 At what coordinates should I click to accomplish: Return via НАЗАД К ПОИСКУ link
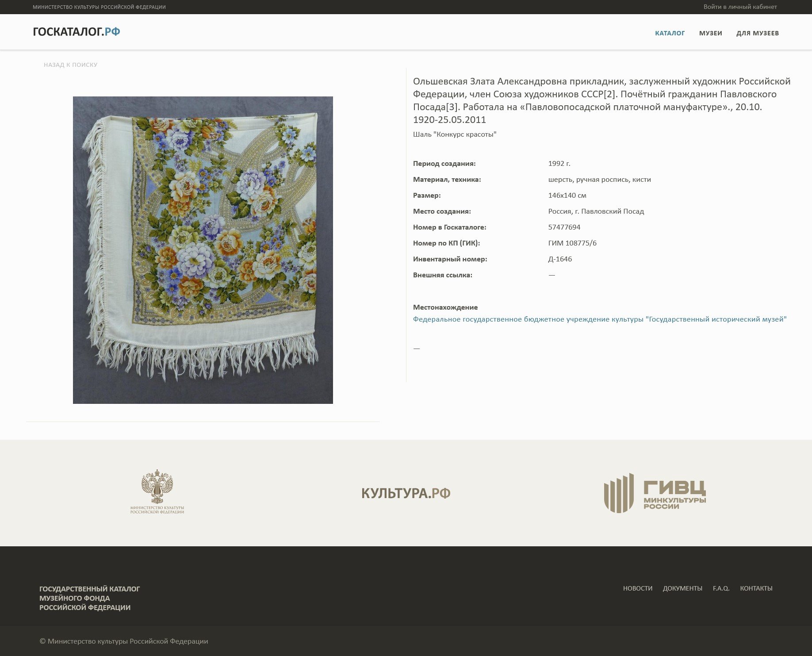(x=70, y=65)
